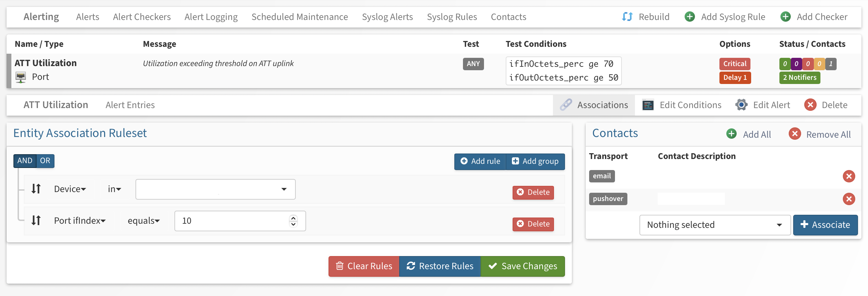This screenshot has height=296, width=868.
Task: Click the ifOutOctets_perc ge 50 condition text
Action: point(564,78)
